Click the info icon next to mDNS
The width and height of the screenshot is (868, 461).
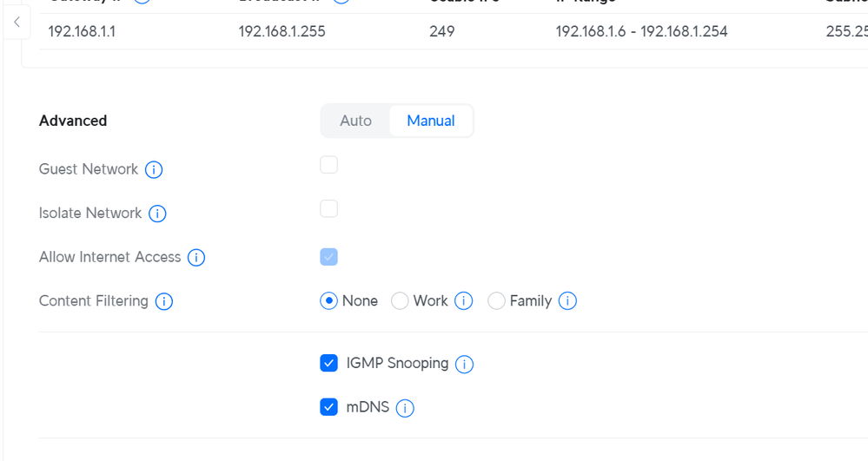405,408
